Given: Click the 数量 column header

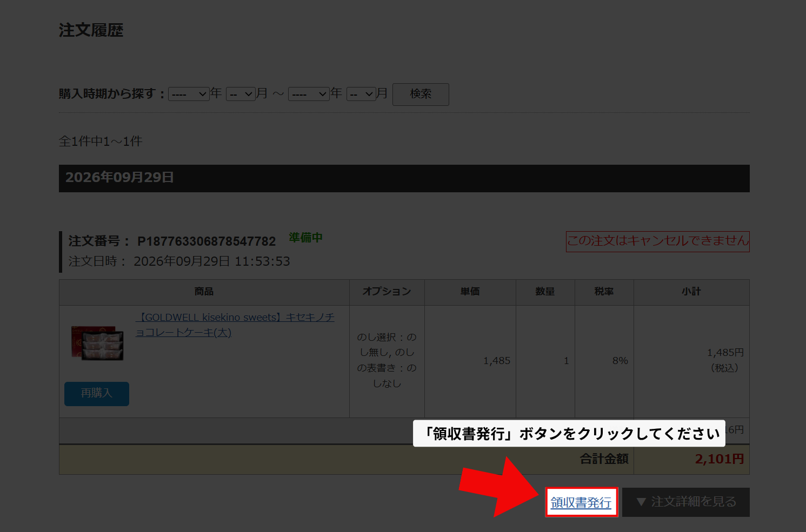Looking at the screenshot, I should [x=545, y=292].
